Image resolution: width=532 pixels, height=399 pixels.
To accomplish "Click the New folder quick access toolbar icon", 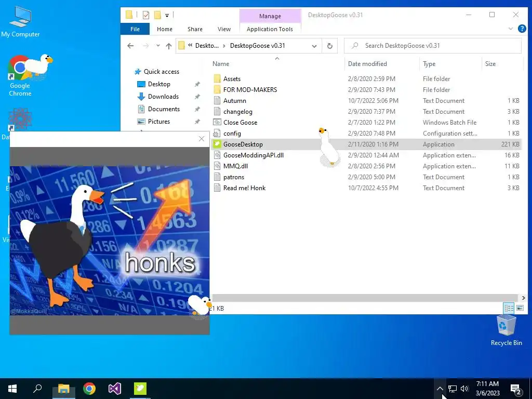I will pyautogui.click(x=157, y=15).
